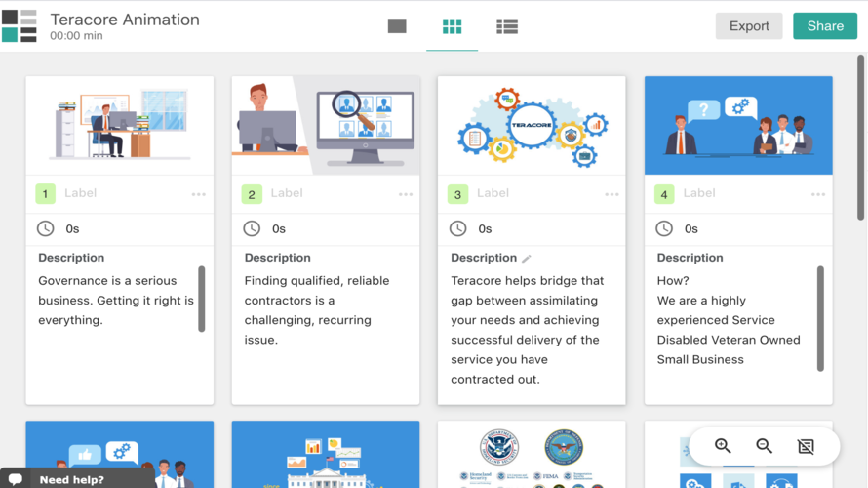The image size is (868, 488).
Task: Click the 00:00 min total duration
Action: point(76,36)
